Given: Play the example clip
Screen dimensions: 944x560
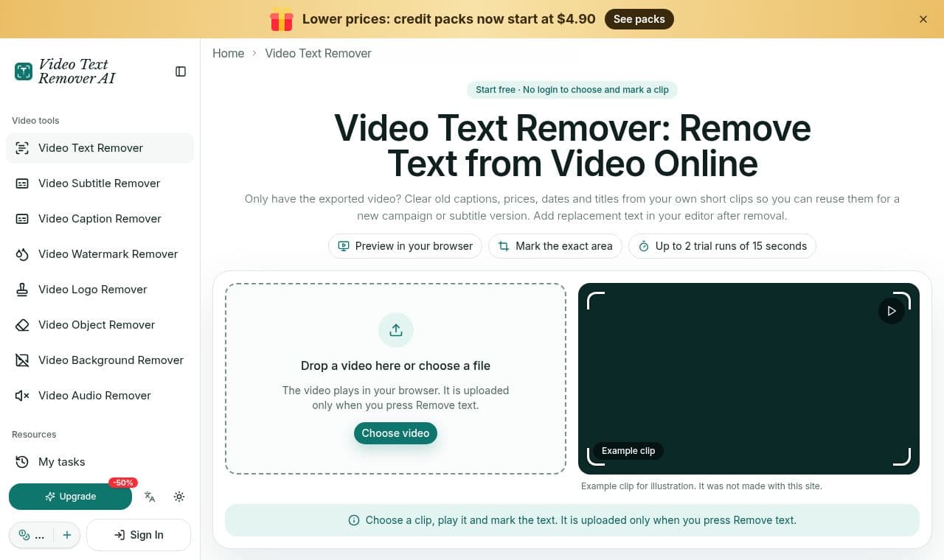Looking at the screenshot, I should tap(892, 311).
